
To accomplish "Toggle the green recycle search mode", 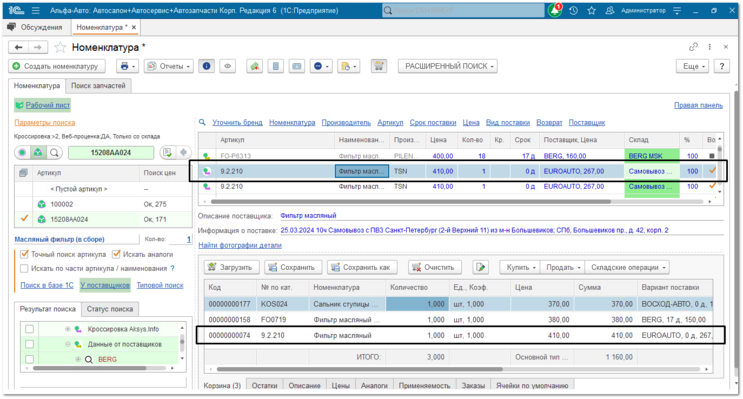I will pyautogui.click(x=38, y=153).
